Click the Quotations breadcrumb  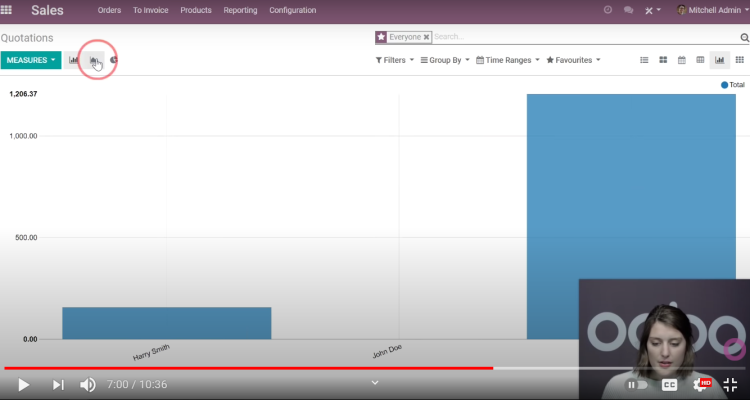coord(27,38)
